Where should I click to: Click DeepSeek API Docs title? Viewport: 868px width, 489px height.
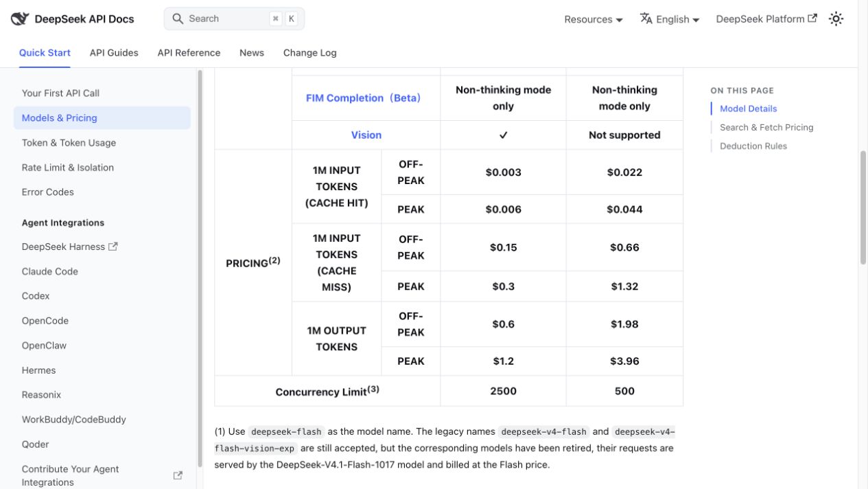[84, 19]
